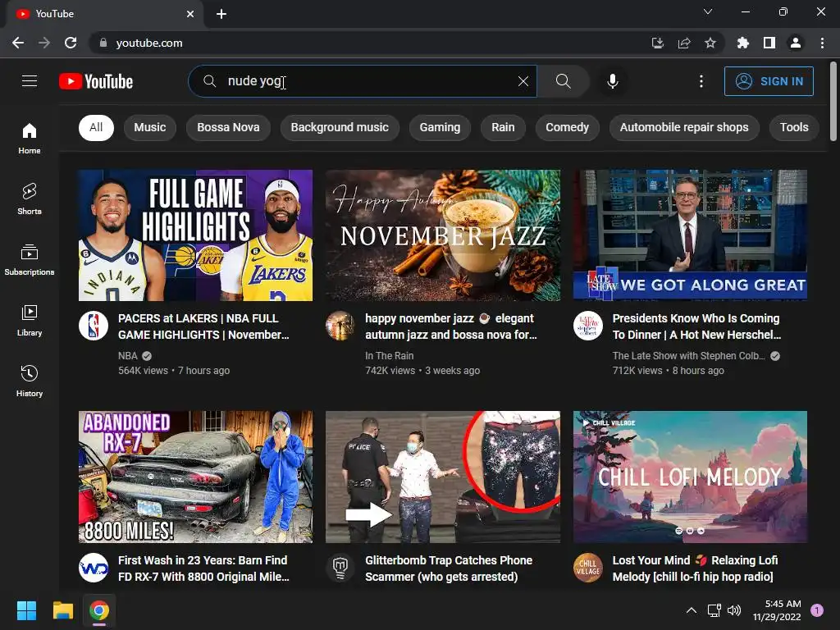Open title 'Glitterbomb Trap Catches Phone Scammer'

[x=449, y=568]
